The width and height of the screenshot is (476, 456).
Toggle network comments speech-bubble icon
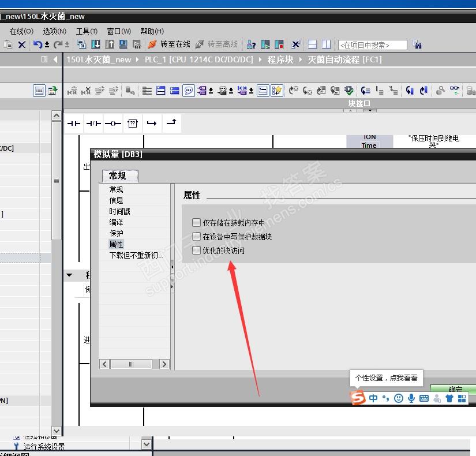click(x=189, y=91)
